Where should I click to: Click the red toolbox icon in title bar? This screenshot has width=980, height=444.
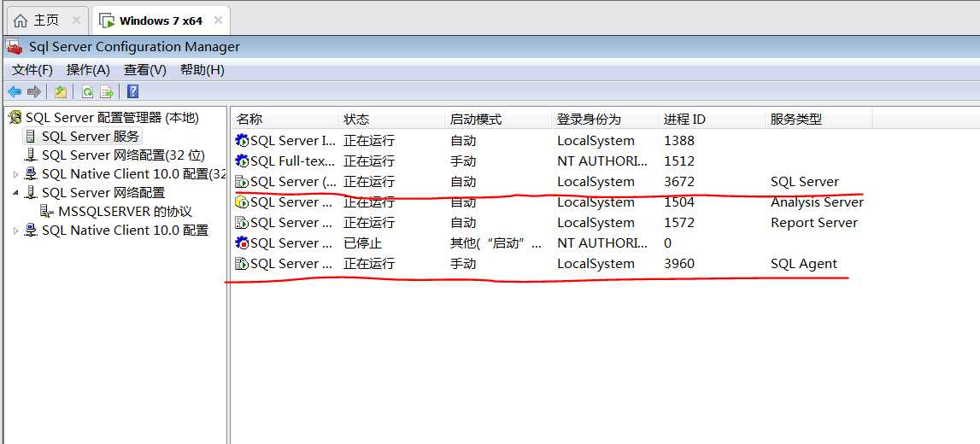pyautogui.click(x=15, y=47)
